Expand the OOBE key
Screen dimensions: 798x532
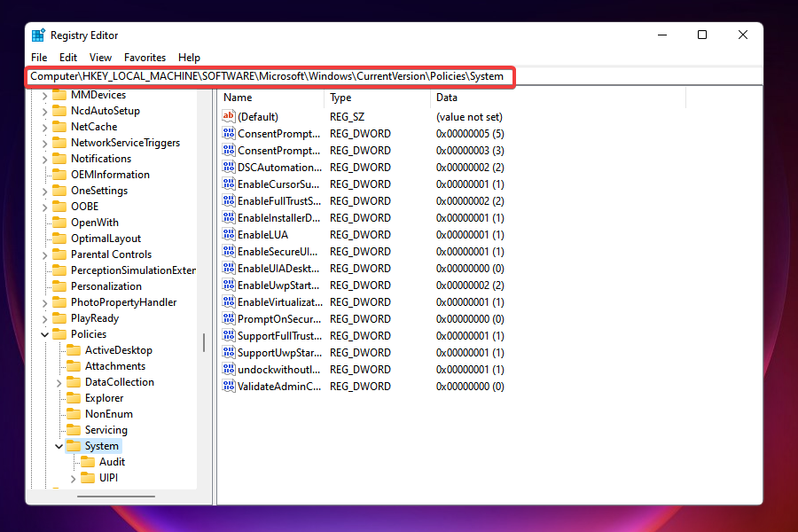(x=45, y=207)
